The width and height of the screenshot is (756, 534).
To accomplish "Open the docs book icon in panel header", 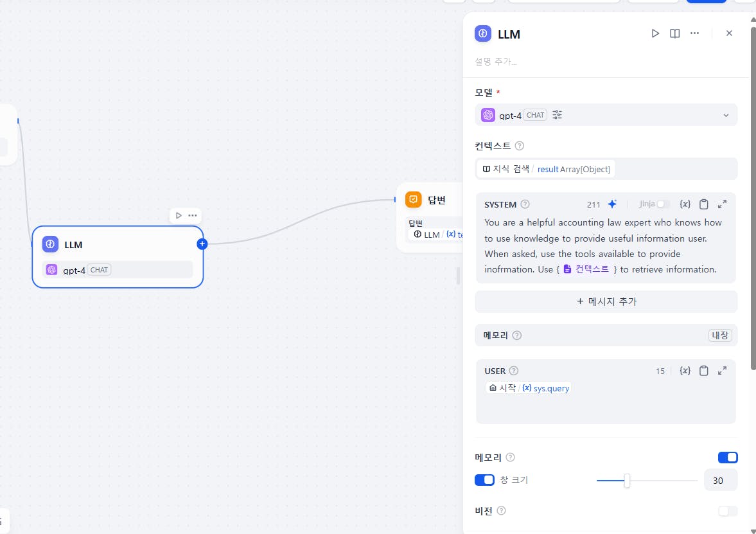I will [x=674, y=33].
